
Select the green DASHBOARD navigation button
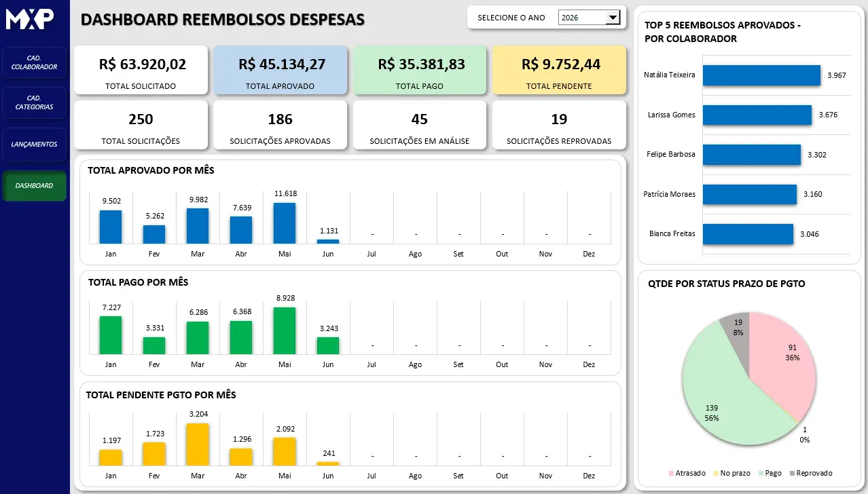pos(34,185)
